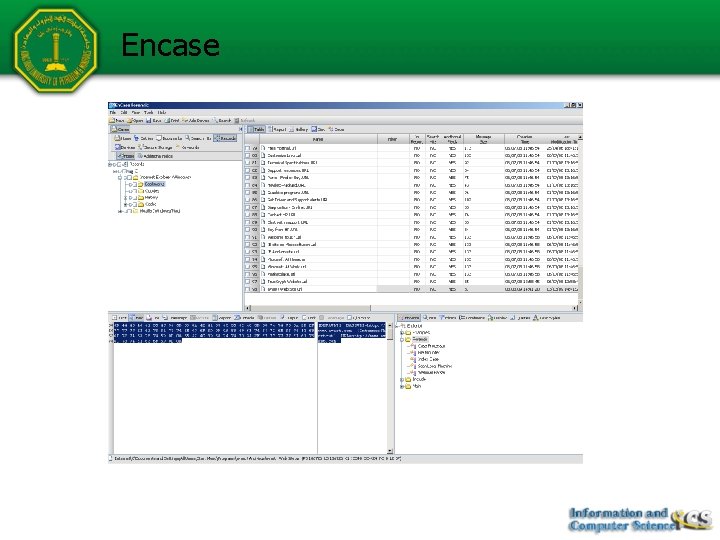Switch bottom pane to Text view
This screenshot has height=540, width=720.
click(120, 318)
